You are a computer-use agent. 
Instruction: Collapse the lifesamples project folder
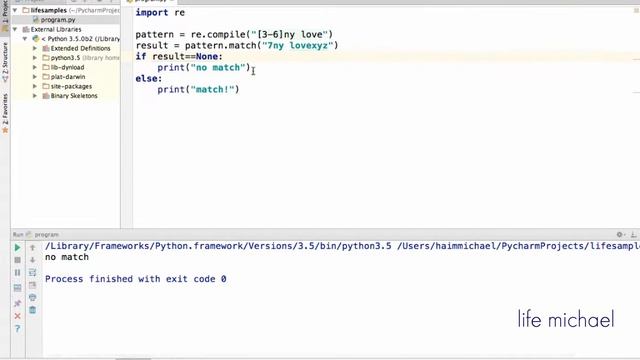pos(15,10)
